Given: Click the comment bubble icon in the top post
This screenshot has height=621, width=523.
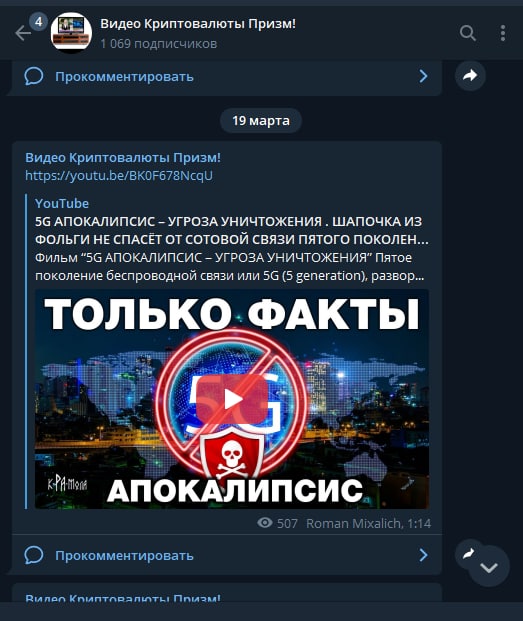Looking at the screenshot, I should [34, 76].
